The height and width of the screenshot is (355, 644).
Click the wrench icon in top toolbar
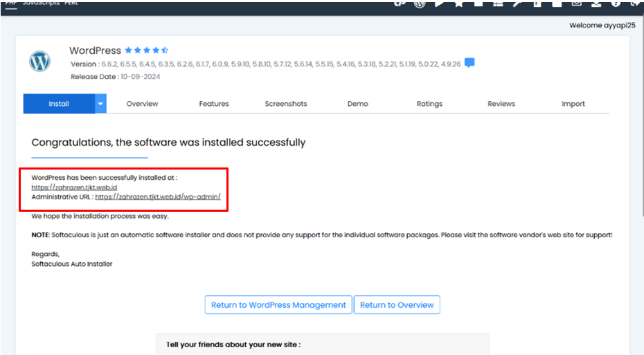[517, 3]
